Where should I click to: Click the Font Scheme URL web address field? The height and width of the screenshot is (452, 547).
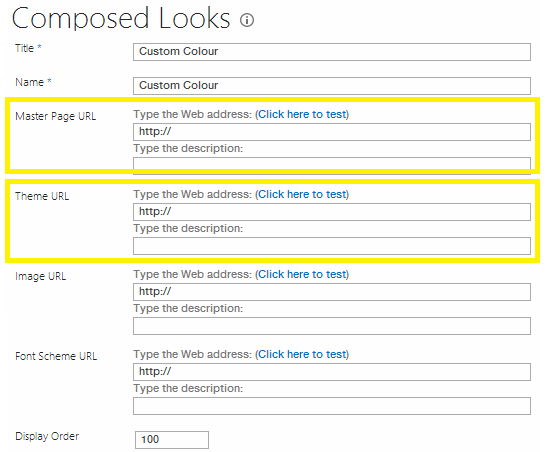[x=332, y=372]
